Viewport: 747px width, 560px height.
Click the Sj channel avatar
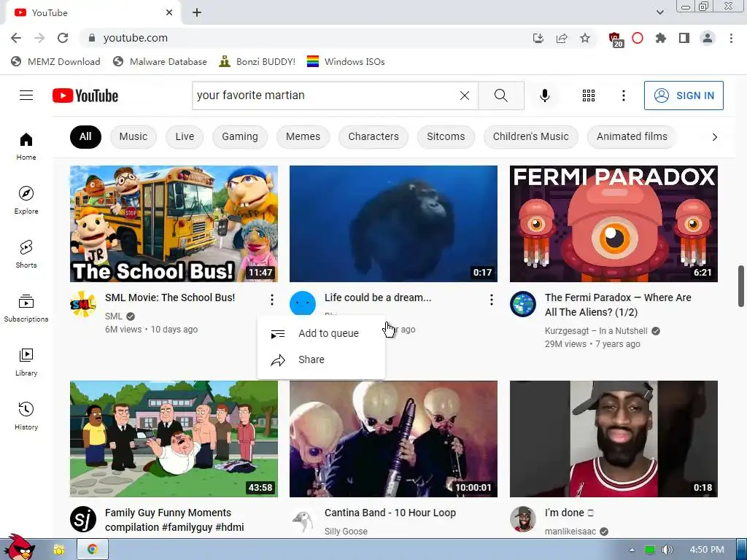[x=83, y=519]
